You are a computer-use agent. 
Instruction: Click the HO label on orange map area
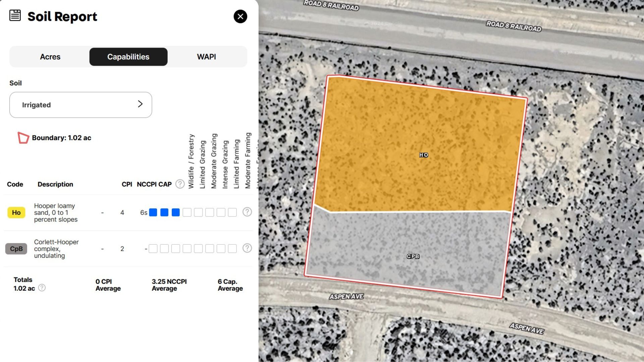pyautogui.click(x=424, y=155)
